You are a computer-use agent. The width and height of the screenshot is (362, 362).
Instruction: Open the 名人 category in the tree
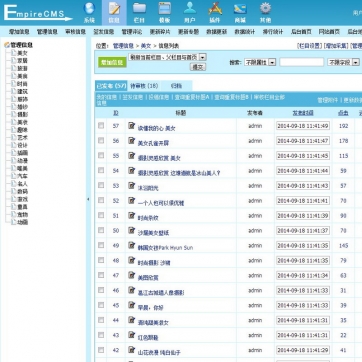pyautogui.click(x=23, y=184)
